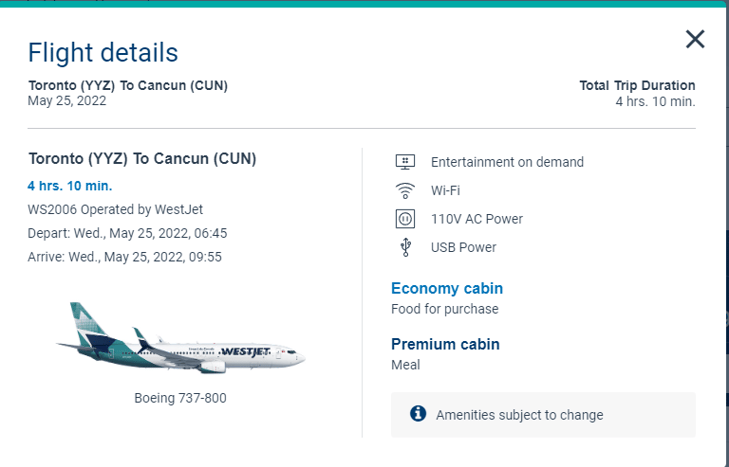Click the WS2006 Operated by WestJet text
This screenshot has width=729, height=467.
click(x=115, y=209)
